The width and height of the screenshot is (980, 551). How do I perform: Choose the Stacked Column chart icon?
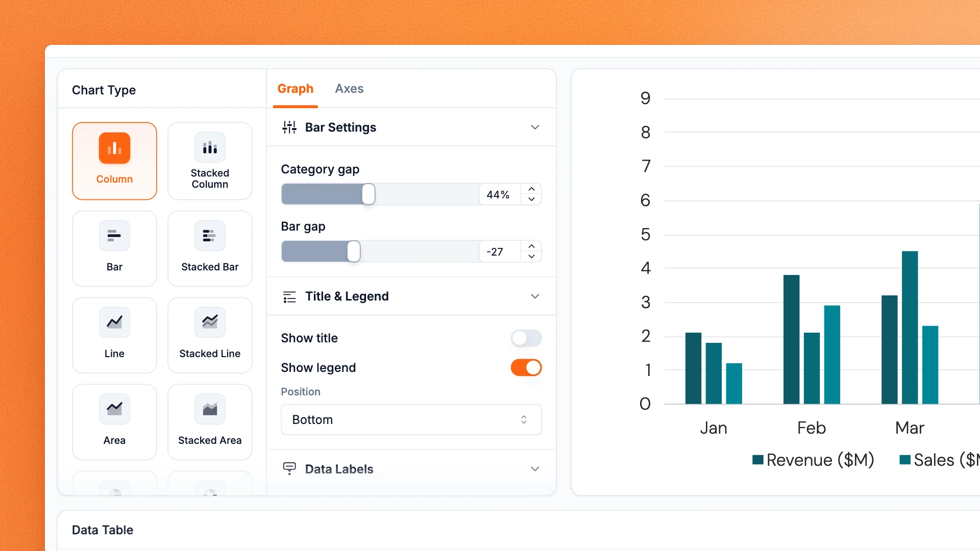click(x=210, y=148)
